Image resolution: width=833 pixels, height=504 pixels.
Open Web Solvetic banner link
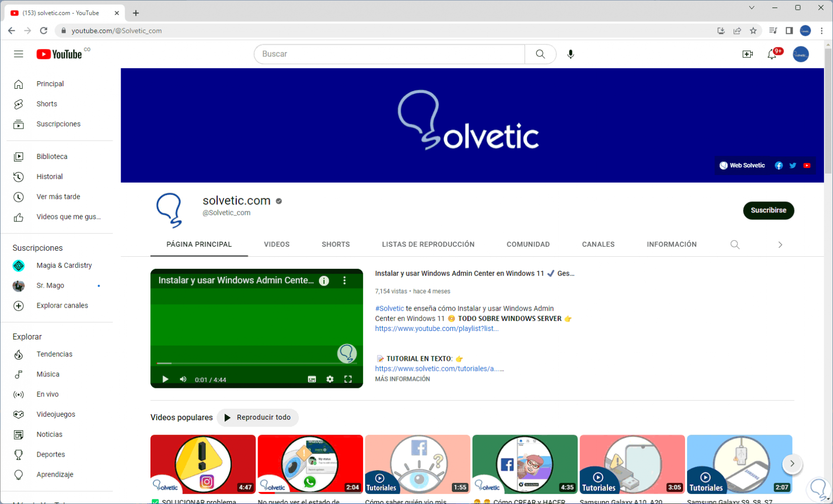742,165
